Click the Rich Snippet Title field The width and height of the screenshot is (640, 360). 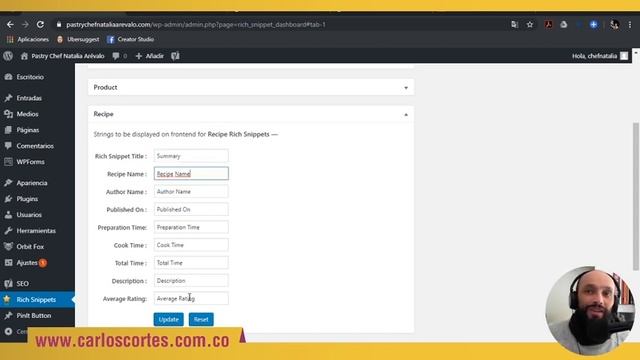coord(191,156)
